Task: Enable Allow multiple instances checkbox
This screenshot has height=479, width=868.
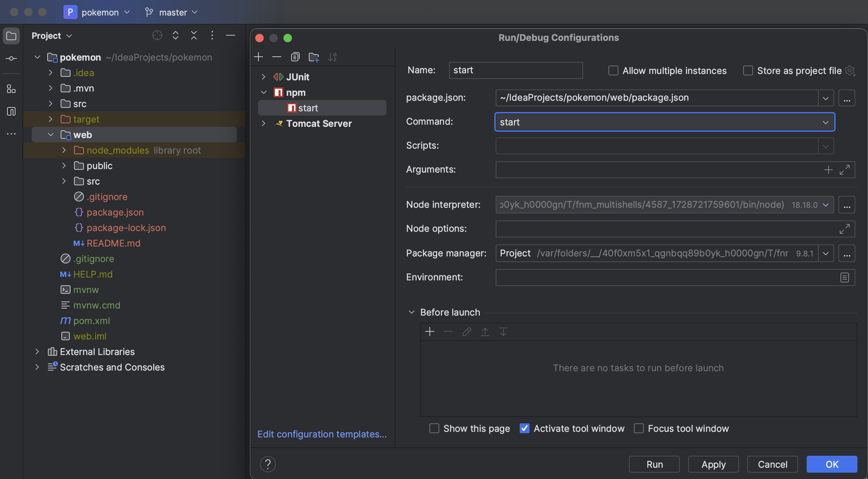Action: coord(613,71)
